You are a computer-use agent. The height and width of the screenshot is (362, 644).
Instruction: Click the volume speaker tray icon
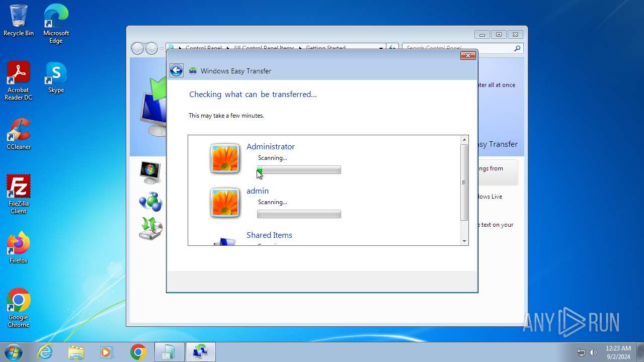[593, 352]
